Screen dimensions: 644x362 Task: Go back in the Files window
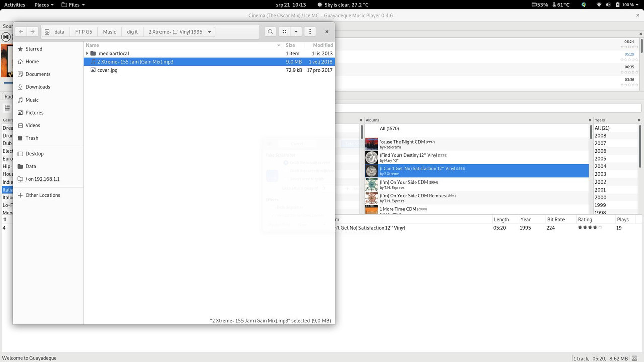coord(21,31)
